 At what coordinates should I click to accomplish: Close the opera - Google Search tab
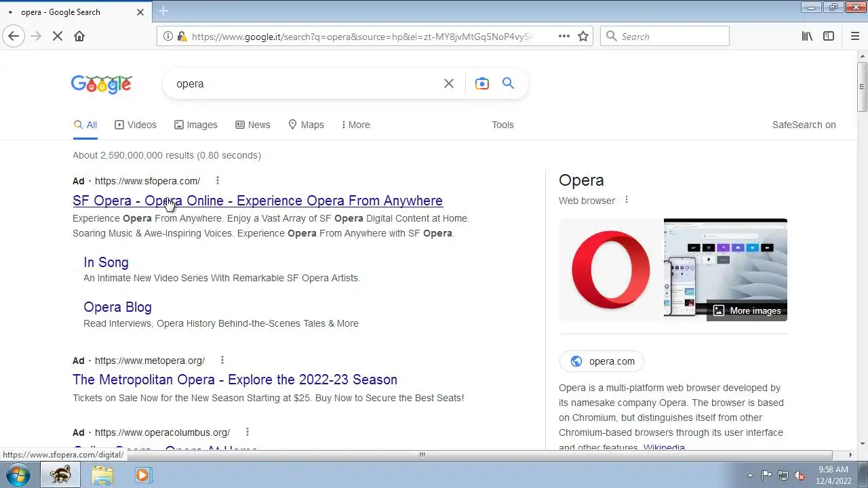coord(140,12)
